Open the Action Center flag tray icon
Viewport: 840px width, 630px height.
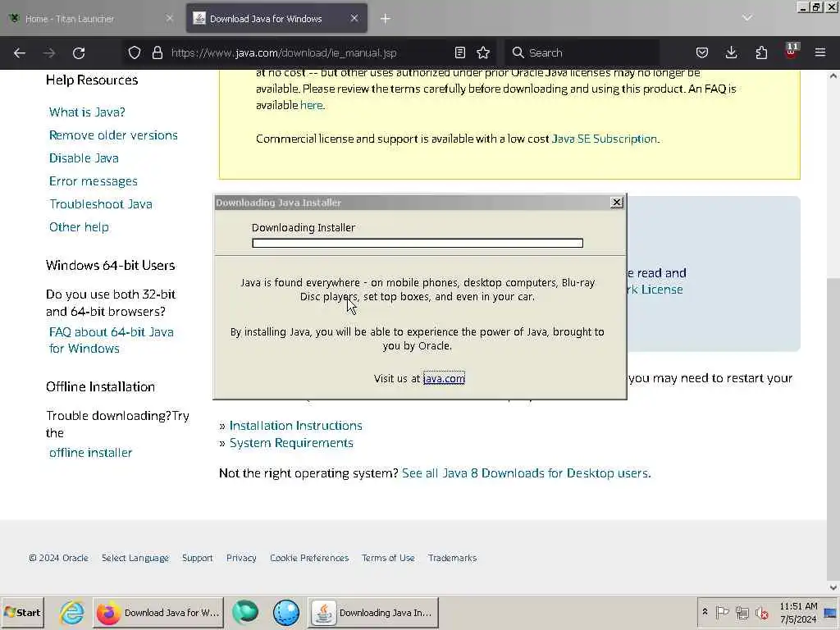(722, 612)
